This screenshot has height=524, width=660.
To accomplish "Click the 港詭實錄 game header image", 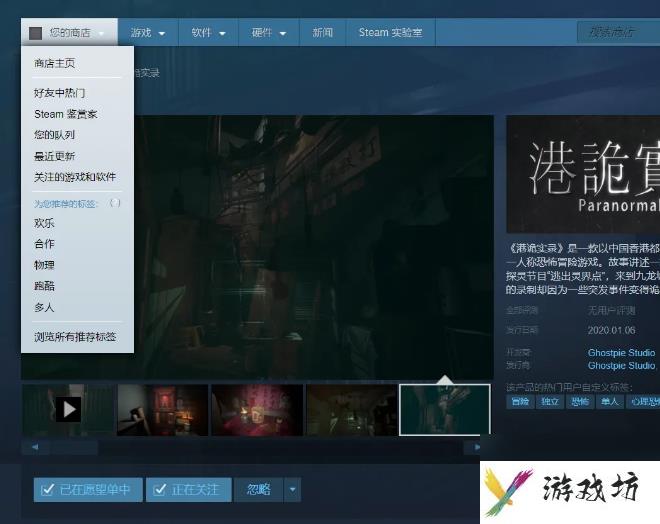I will [583, 174].
